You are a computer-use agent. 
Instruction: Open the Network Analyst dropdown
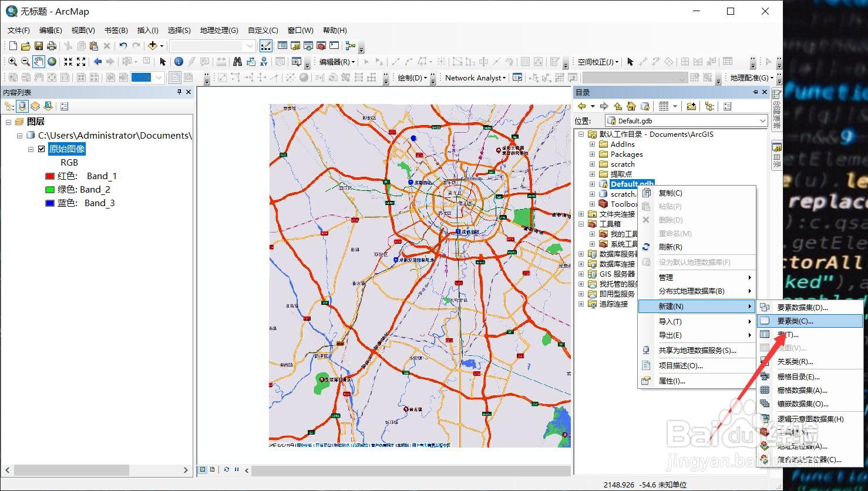point(475,78)
